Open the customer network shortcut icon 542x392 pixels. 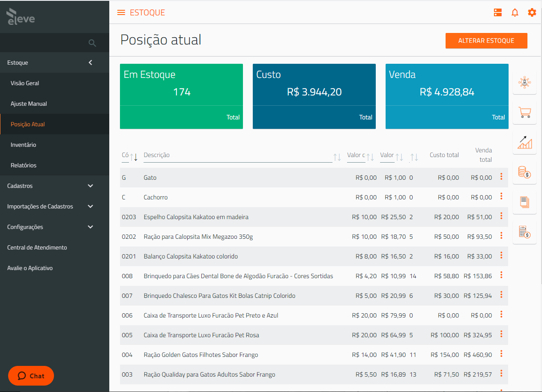(x=524, y=83)
